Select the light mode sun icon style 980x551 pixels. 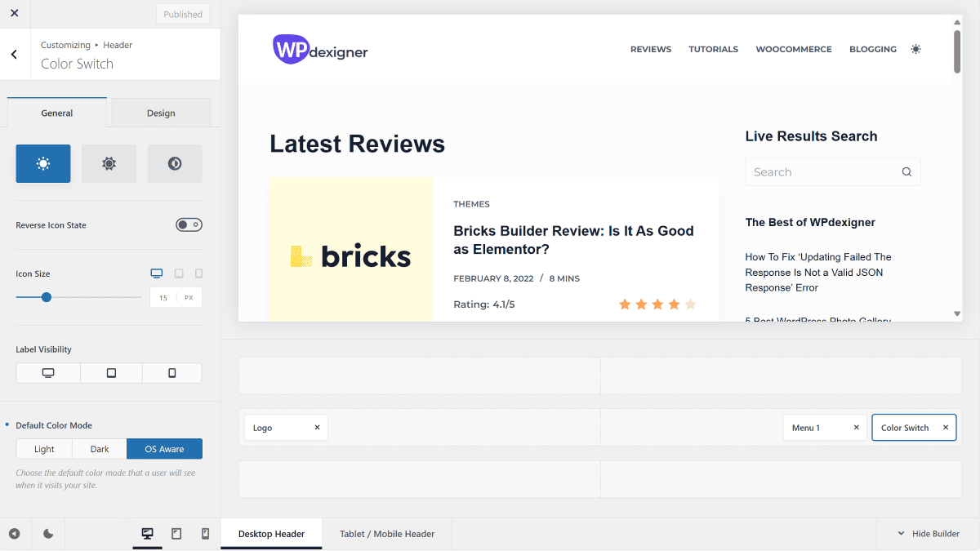click(x=42, y=163)
